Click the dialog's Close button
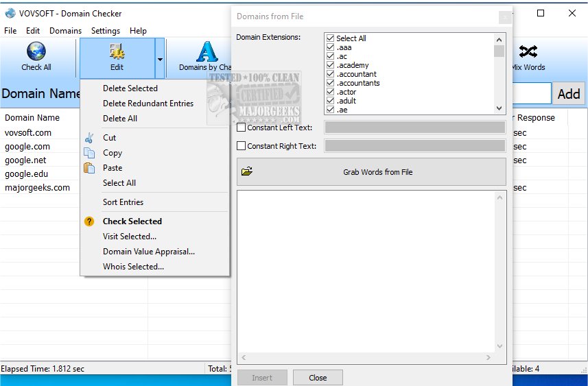588x386 pixels. point(318,377)
